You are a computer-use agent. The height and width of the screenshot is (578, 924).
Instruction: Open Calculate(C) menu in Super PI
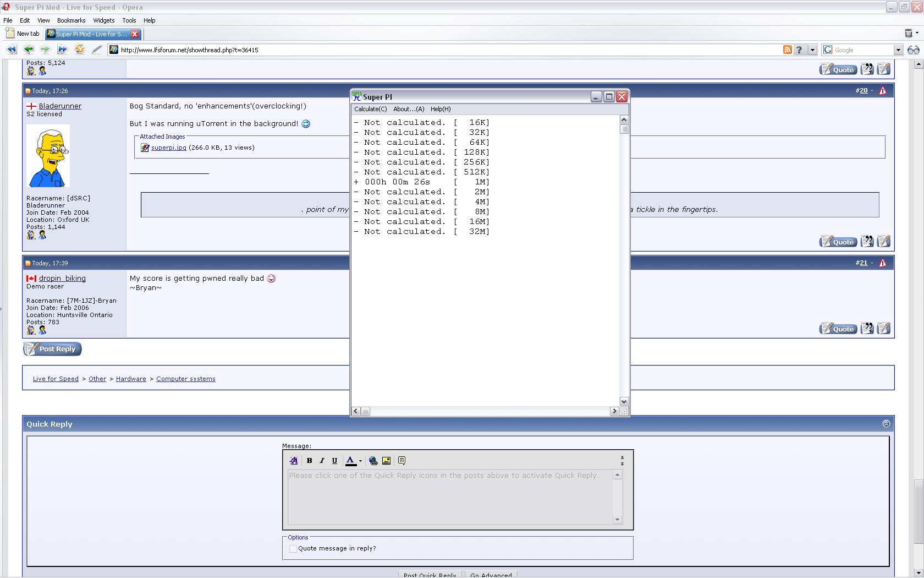(371, 109)
